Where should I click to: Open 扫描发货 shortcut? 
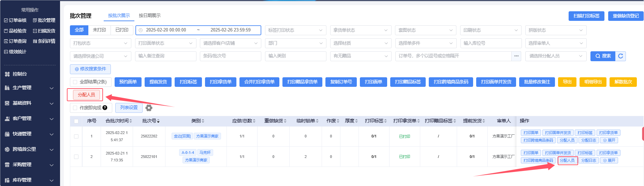(x=44, y=31)
